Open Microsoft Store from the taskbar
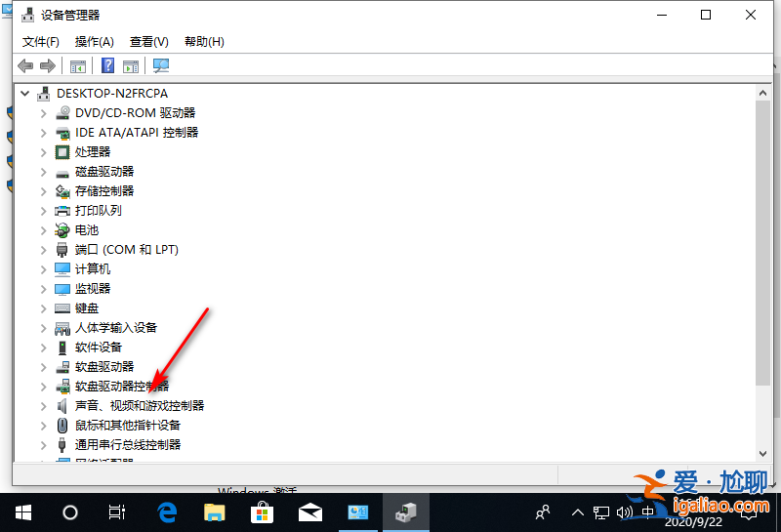Image resolution: width=781 pixels, height=532 pixels. (x=262, y=512)
